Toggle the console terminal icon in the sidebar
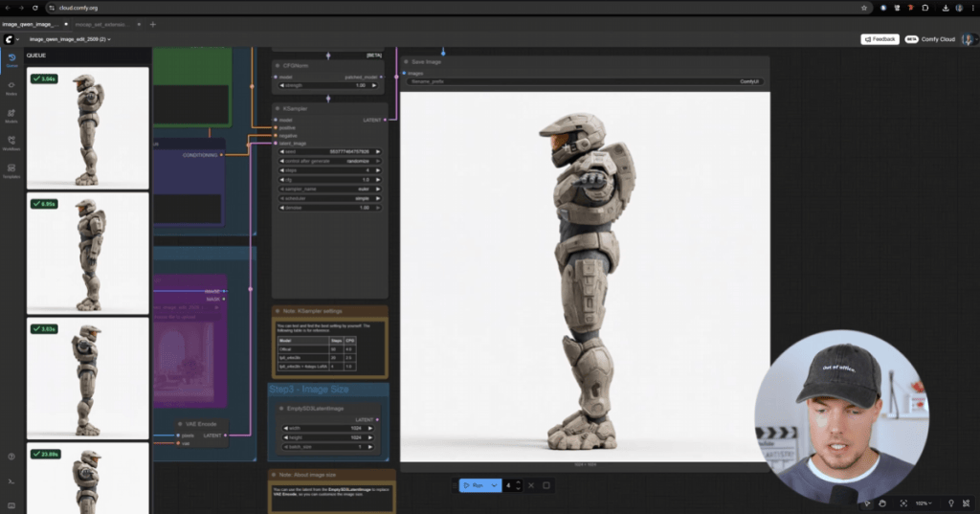980x514 pixels. (x=11, y=481)
